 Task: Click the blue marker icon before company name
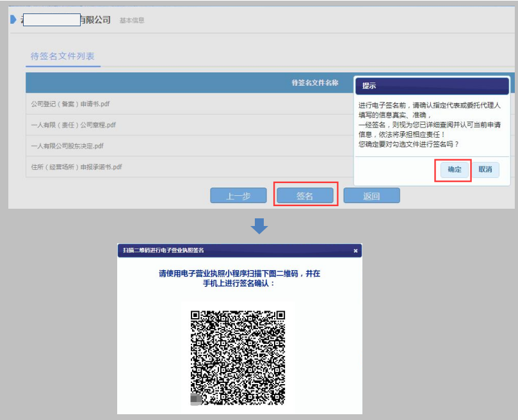13,19
